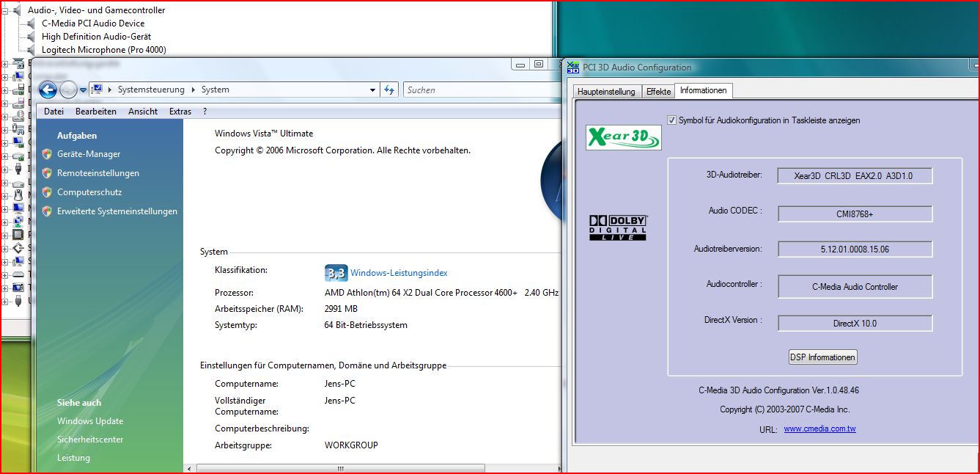Viewport: 980px width, 474px height.
Task: Click the horizontal scrollbar thumb in System window
Action: point(339,468)
